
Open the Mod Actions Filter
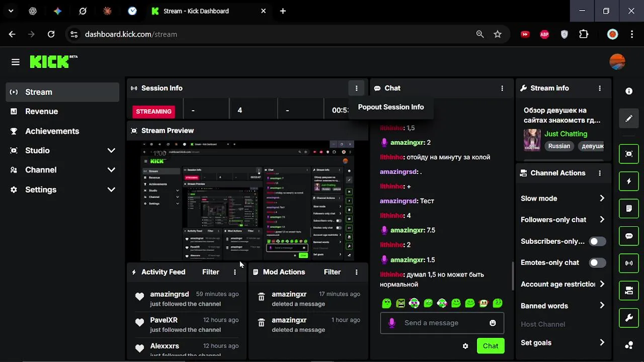[x=332, y=272]
